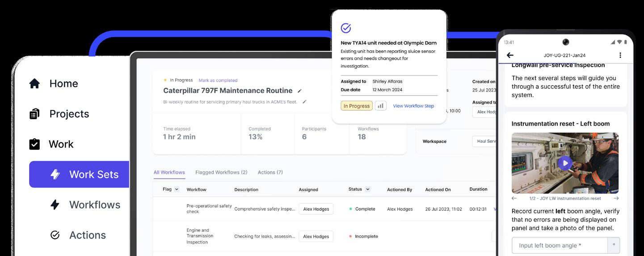Screen dimensions: 644x256
Task: Click the Workflows bolt icon
Action: (x=55, y=205)
